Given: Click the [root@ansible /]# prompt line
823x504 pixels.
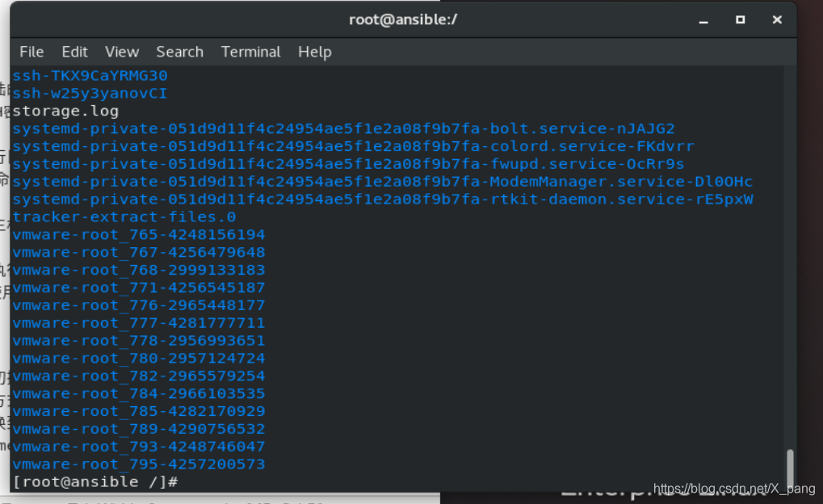Looking at the screenshot, I should click(95, 482).
